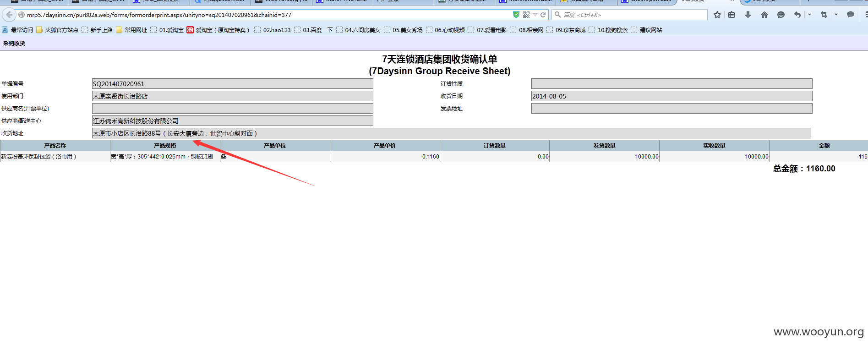Click the 发货数量 column header
The image size is (868, 345).
point(605,146)
